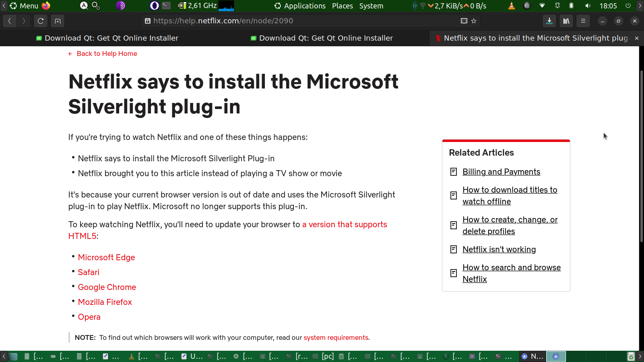Click the VLC cone tray icon
This screenshot has height=362, width=644.
pos(512,6)
